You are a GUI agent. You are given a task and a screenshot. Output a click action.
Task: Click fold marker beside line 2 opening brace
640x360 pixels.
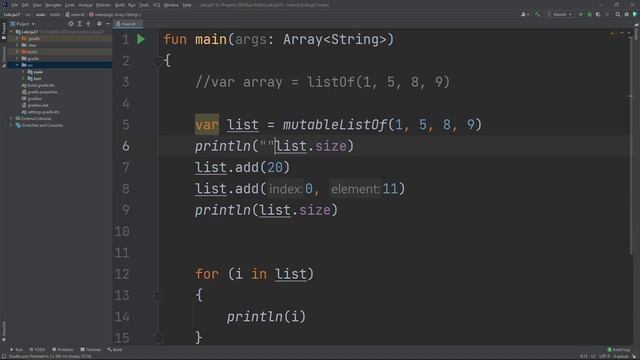tap(158, 61)
